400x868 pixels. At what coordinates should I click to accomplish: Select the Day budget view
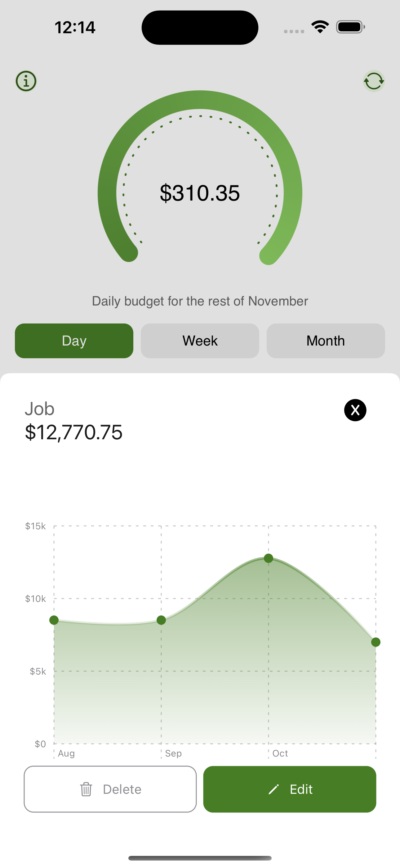pos(74,341)
